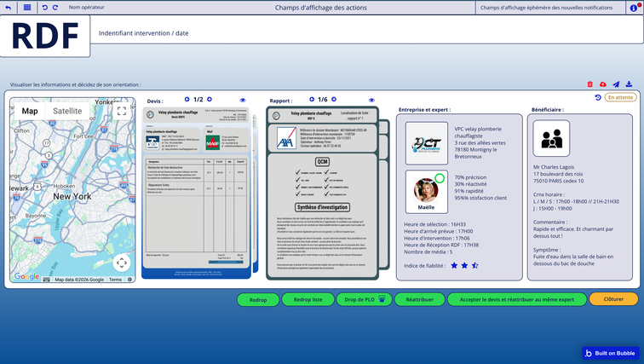The width and height of the screenshot is (644, 364).
Task: Click the Redrop liste button
Action: (x=308, y=299)
